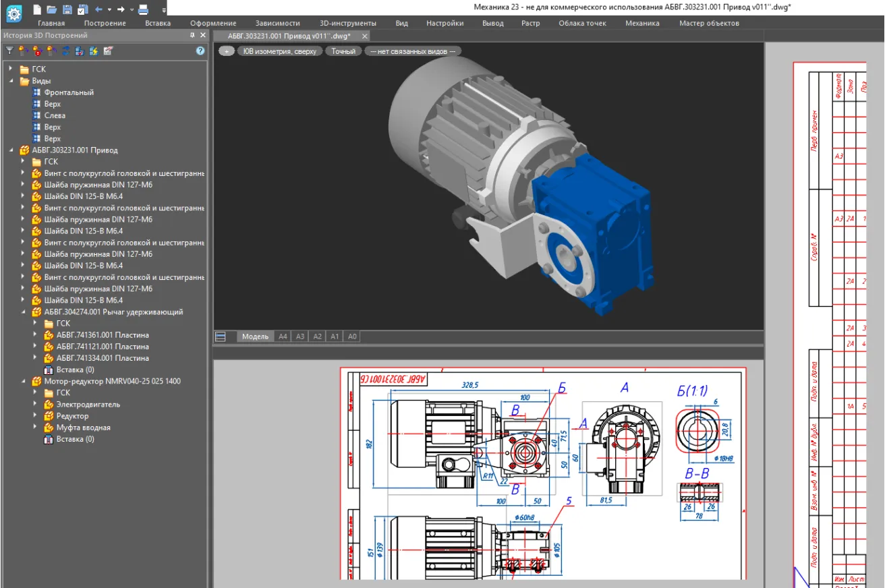Expand the Электродвигатель tree node
The width and height of the screenshot is (885, 588).
(35, 405)
